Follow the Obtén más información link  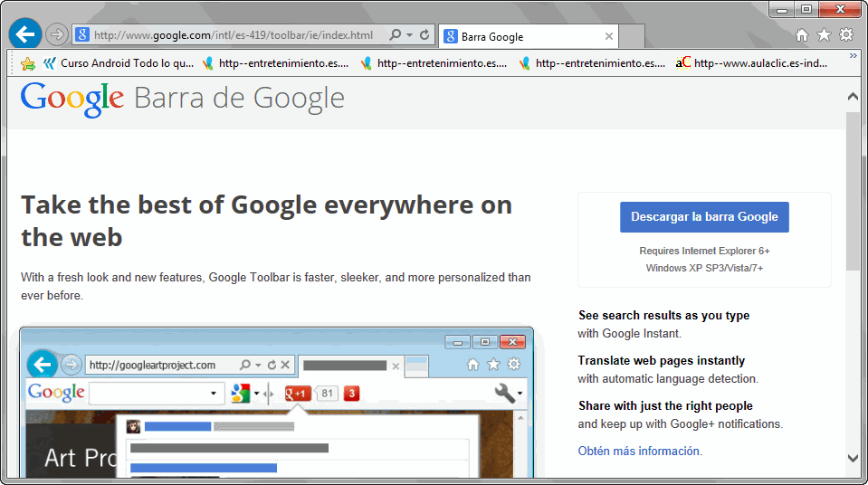coord(639,452)
